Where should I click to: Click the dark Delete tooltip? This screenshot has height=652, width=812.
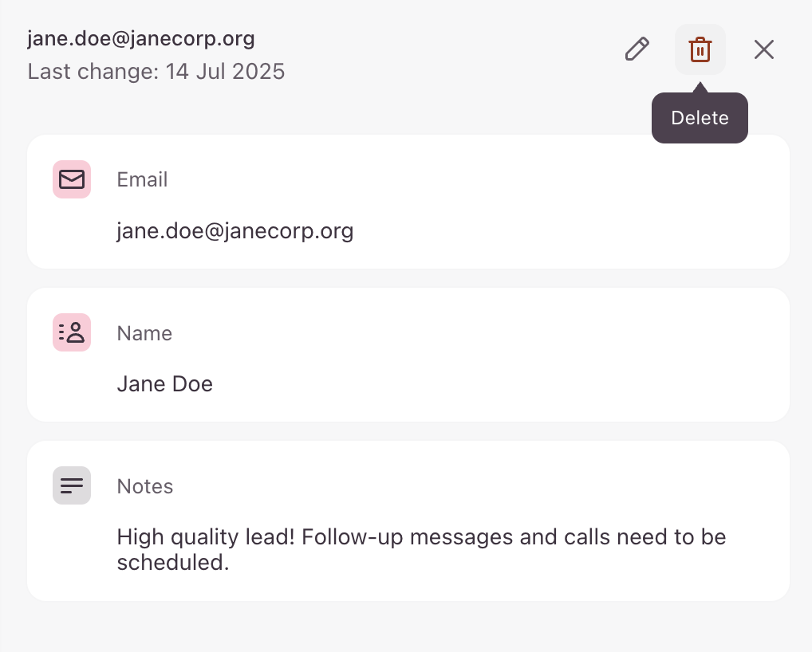(x=700, y=118)
